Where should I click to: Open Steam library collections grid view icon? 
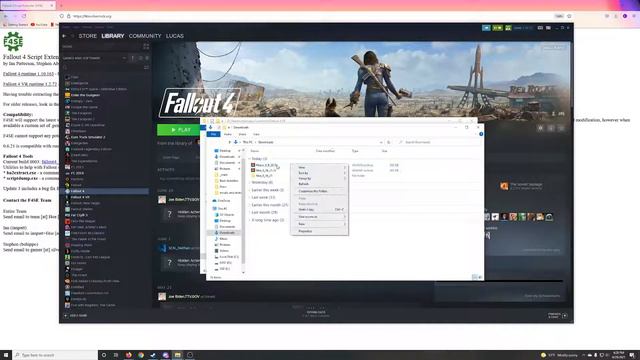point(146,47)
